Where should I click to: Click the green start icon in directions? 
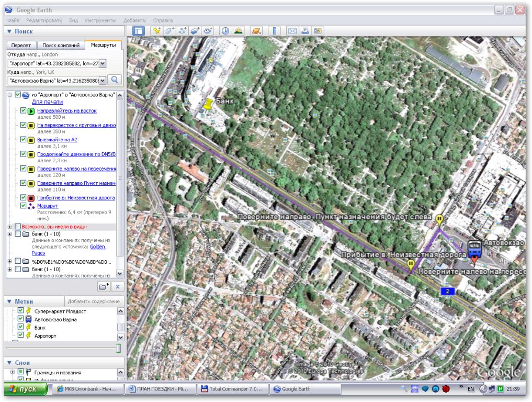pos(31,110)
